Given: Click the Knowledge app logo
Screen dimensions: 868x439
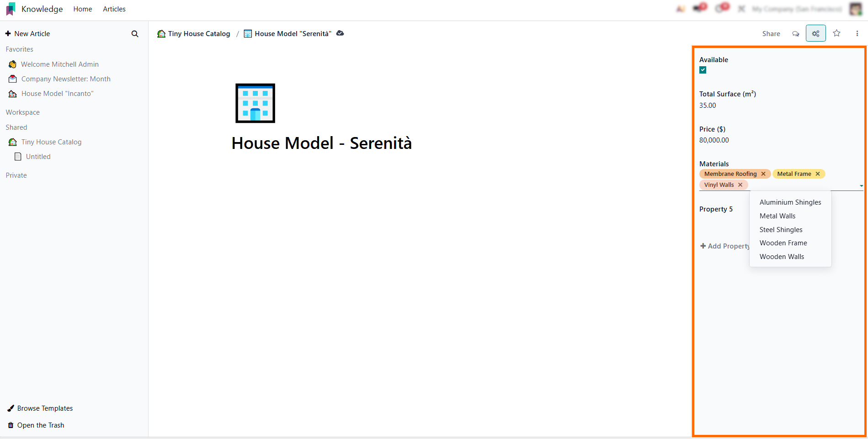Looking at the screenshot, I should pos(11,9).
